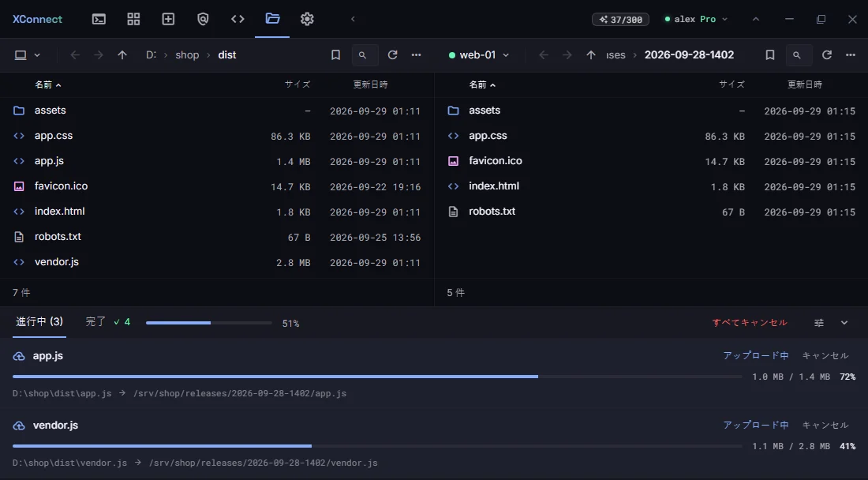Select the file manager folder tab icon
868x480 pixels.
(272, 19)
